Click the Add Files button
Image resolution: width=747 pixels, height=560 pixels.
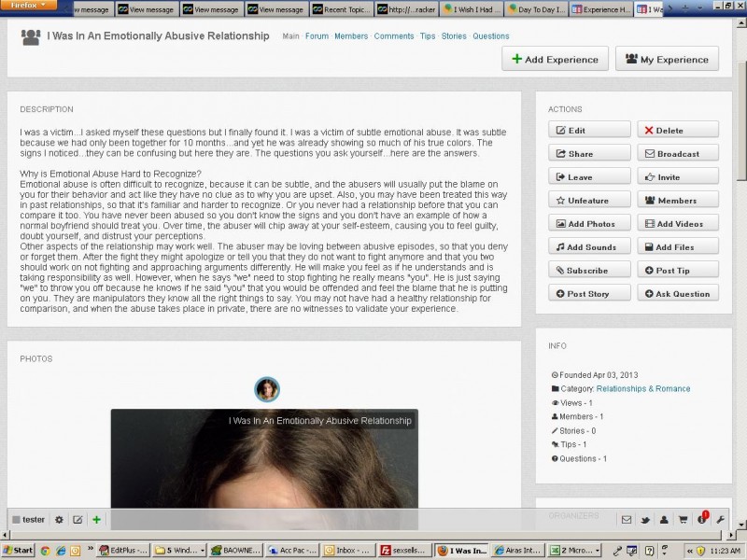click(x=678, y=246)
